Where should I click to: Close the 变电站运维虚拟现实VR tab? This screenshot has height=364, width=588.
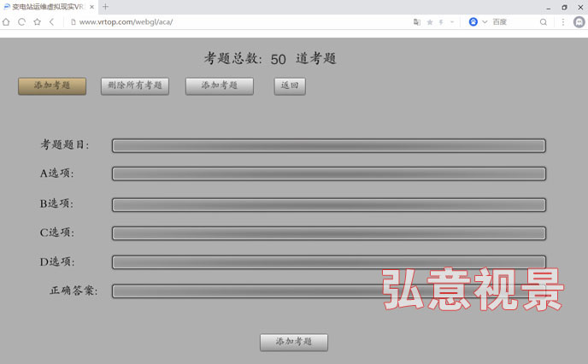pos(92,7)
